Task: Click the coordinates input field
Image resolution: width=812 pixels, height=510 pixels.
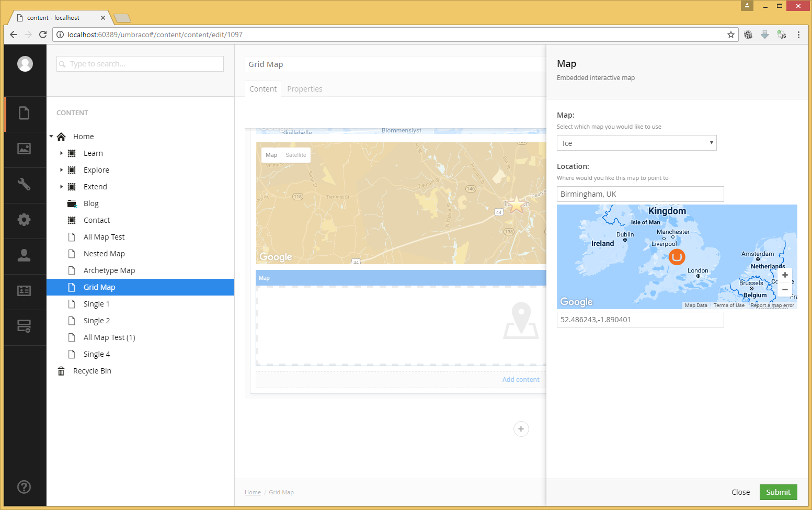Action: (641, 320)
